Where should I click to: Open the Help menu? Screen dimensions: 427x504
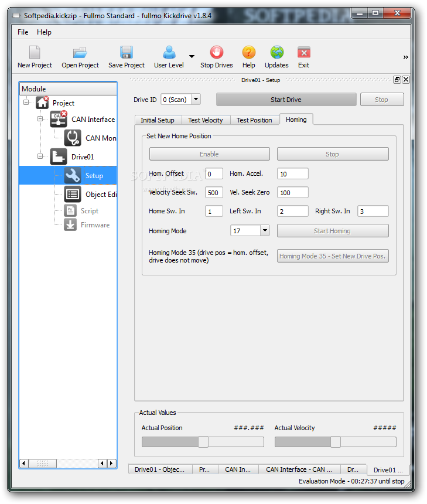pyautogui.click(x=44, y=32)
